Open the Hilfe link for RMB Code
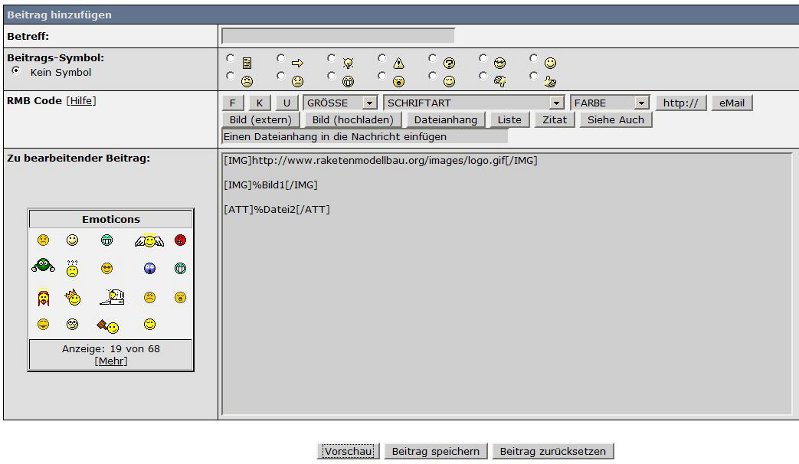 [81, 100]
